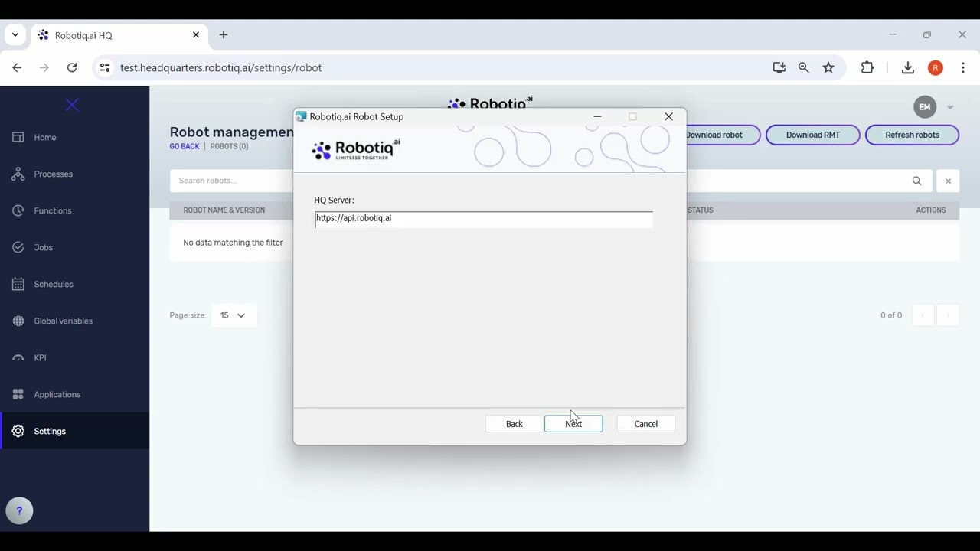980x551 pixels.
Task: Click the Schedules calendar icon
Action: (x=18, y=285)
